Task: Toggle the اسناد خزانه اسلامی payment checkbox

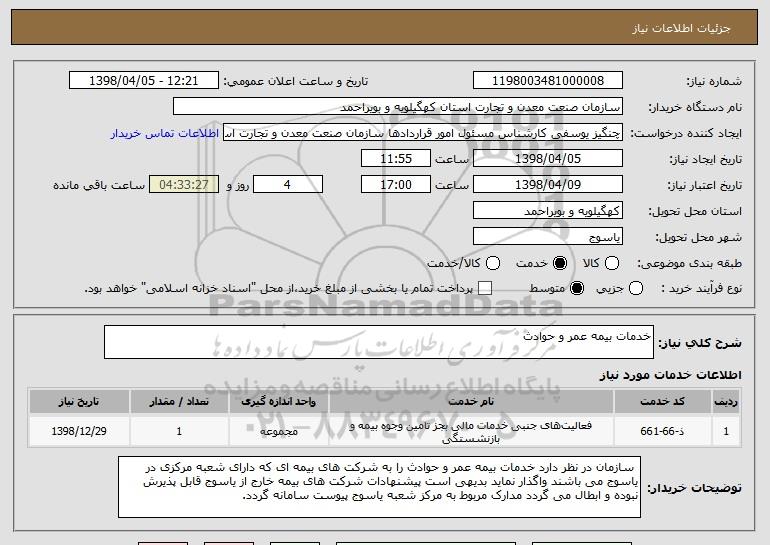Action: pyautogui.click(x=485, y=288)
